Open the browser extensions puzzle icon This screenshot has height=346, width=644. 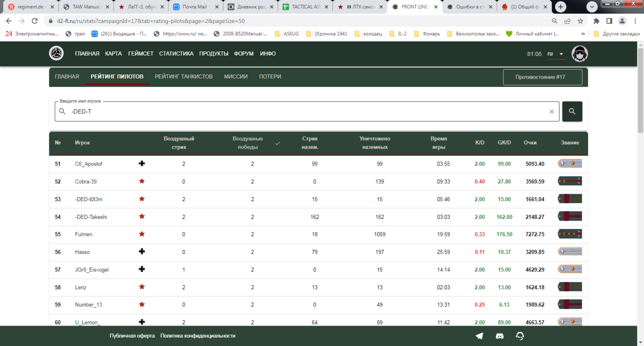[596, 21]
